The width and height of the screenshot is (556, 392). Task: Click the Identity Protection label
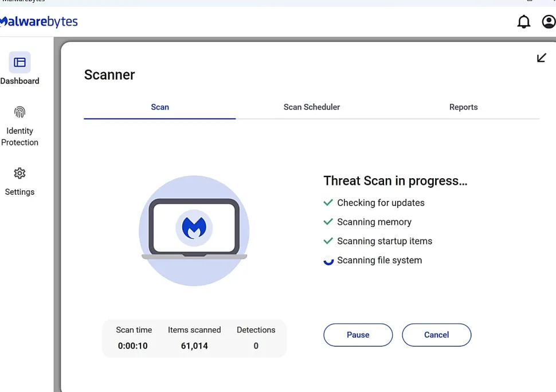click(x=19, y=136)
